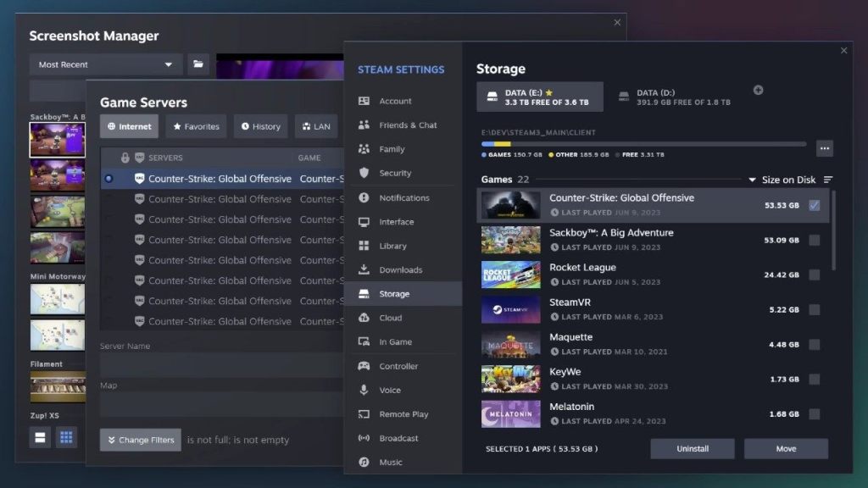Click Maquette game entry title
The width and height of the screenshot is (868, 488).
(x=570, y=337)
